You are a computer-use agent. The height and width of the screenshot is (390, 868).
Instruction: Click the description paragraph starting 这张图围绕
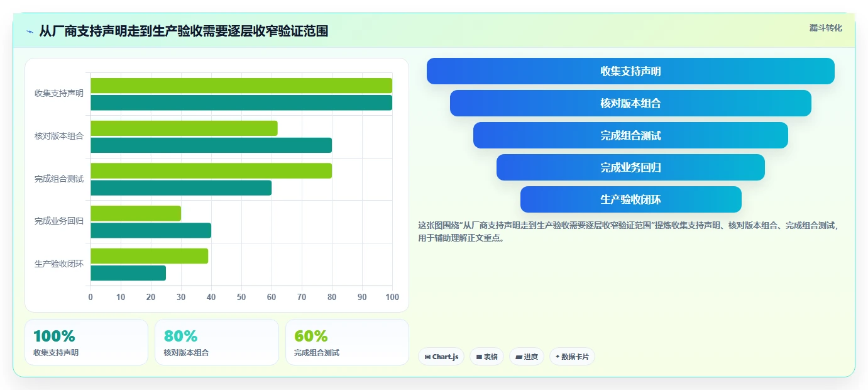coord(629,231)
